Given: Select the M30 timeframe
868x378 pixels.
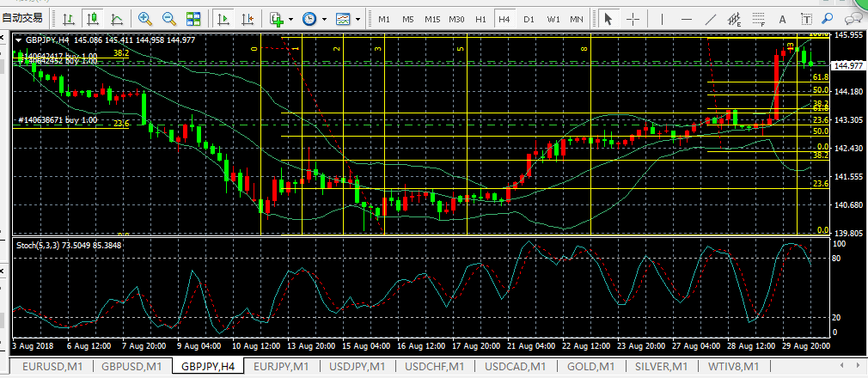Looking at the screenshot, I should 456,20.
